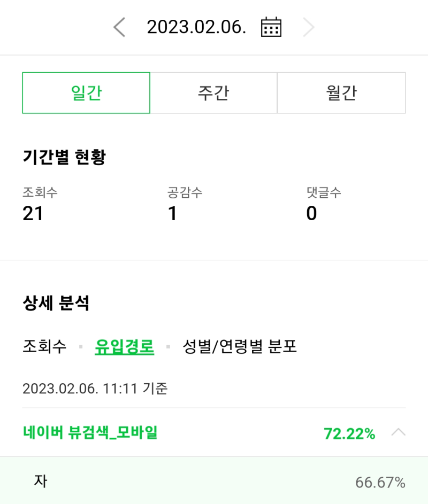Go to the next date with right arrow

[x=309, y=27]
